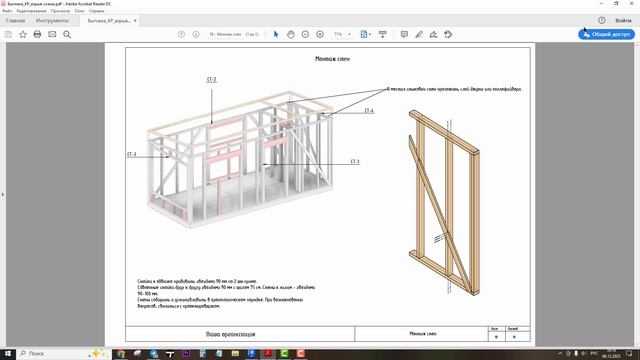Click the read mode scrolling icon
This screenshot has width=640, height=360.
coord(382,34)
